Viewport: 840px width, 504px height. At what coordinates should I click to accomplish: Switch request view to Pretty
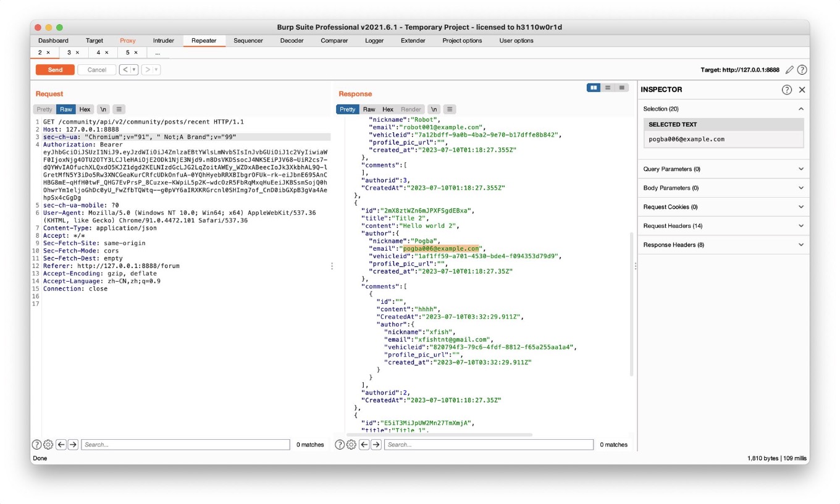45,109
